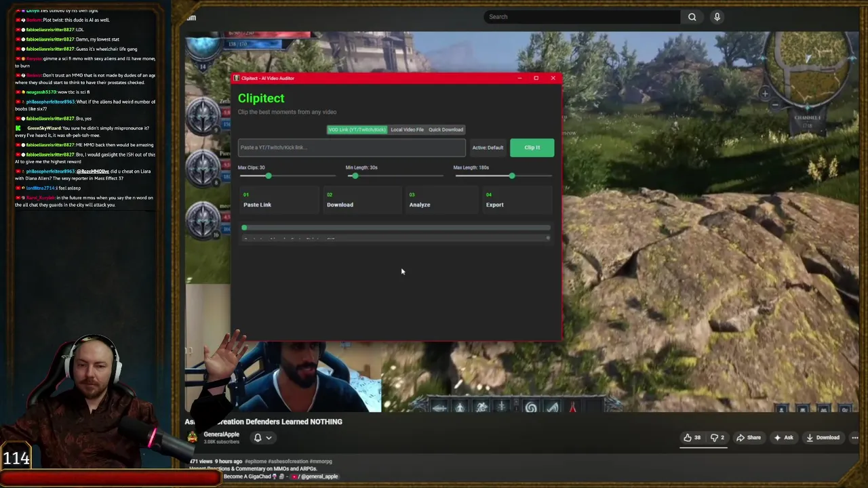
Task: Select the VOD Link (YT/Twitch/Kick) tab
Action: (357, 129)
